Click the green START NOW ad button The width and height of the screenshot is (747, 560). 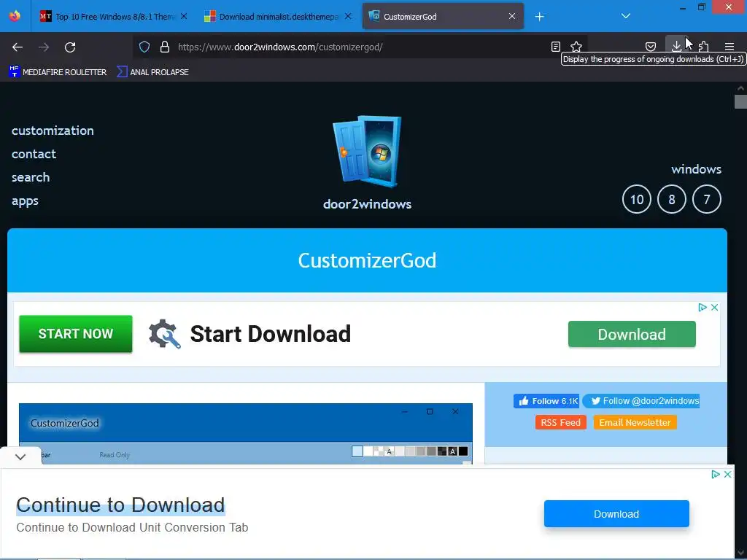tap(76, 334)
